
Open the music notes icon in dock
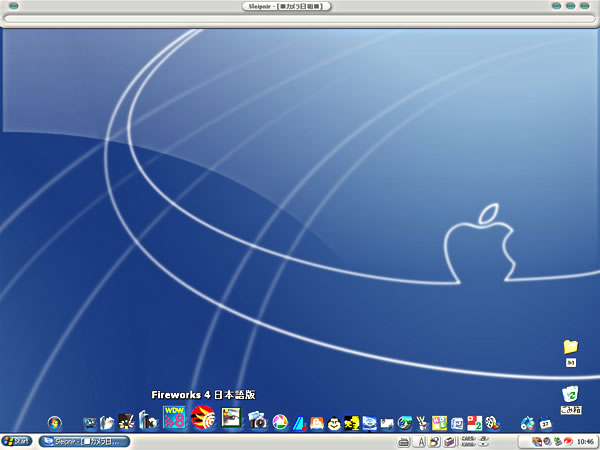[x=527, y=423]
